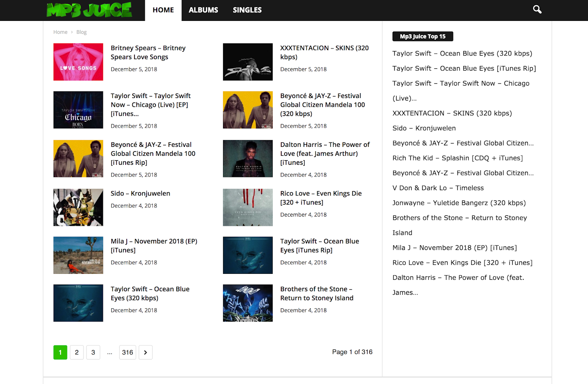Image resolution: width=588 pixels, height=384 pixels.
Task: Open sidebar Taylor Swift Ocean Blue Eyes [iTunes Rip]
Action: pyautogui.click(x=464, y=69)
